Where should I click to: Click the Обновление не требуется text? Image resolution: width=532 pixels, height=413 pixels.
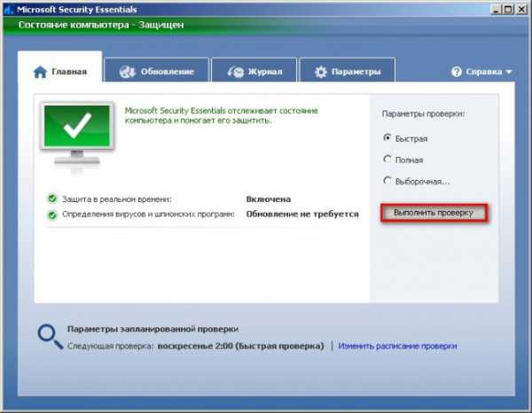[x=302, y=214]
